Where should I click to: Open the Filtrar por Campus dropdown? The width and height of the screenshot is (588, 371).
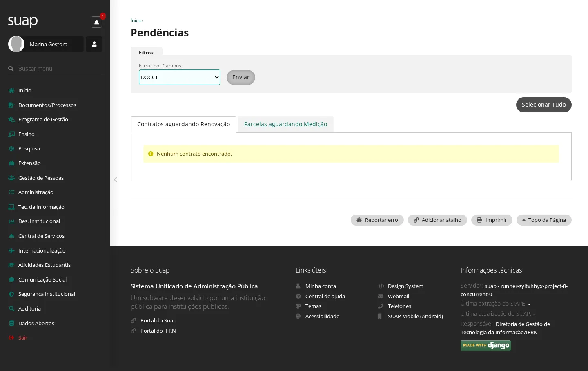tap(180, 77)
